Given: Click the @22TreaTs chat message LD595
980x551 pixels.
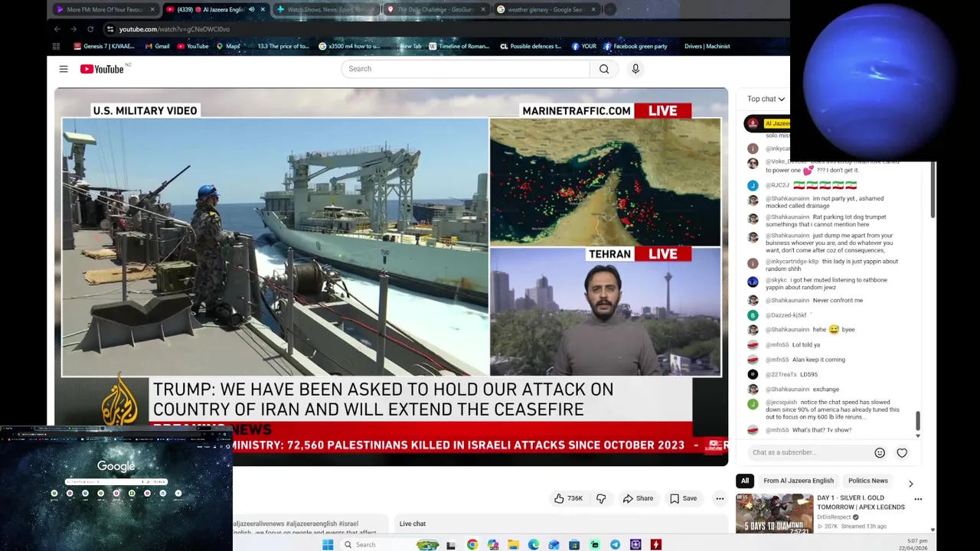Looking at the screenshot, I should pos(808,374).
